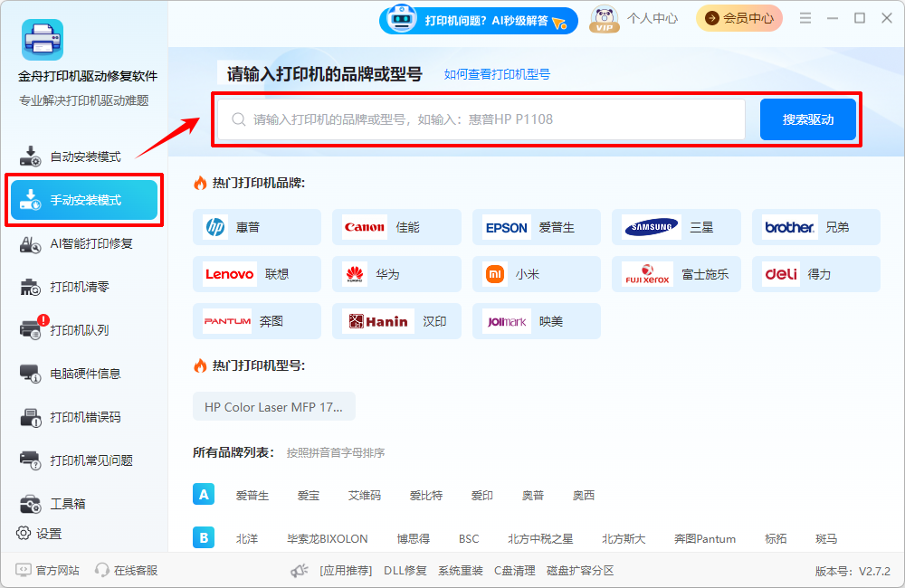905x588 pixels.
Task: Choose the Jolimark 映美 brand card
Action: coord(536,321)
